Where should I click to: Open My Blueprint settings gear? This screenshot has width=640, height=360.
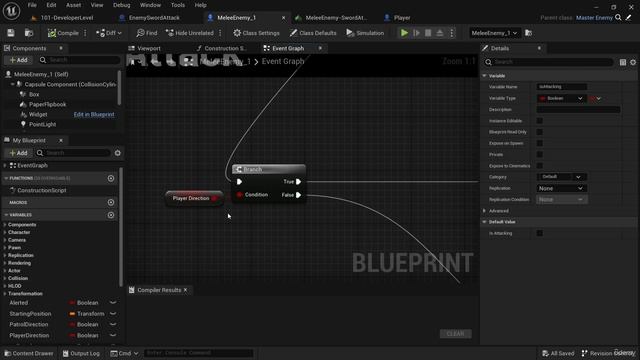click(118, 153)
